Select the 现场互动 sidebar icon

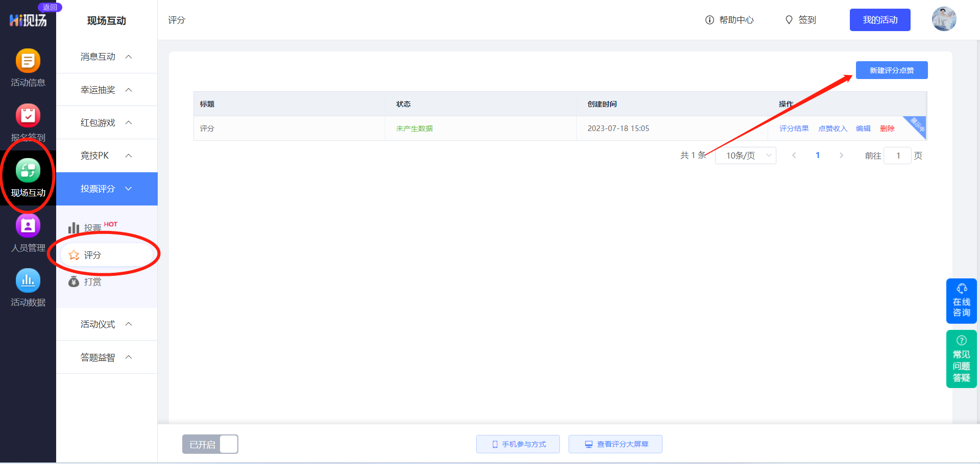click(x=28, y=177)
